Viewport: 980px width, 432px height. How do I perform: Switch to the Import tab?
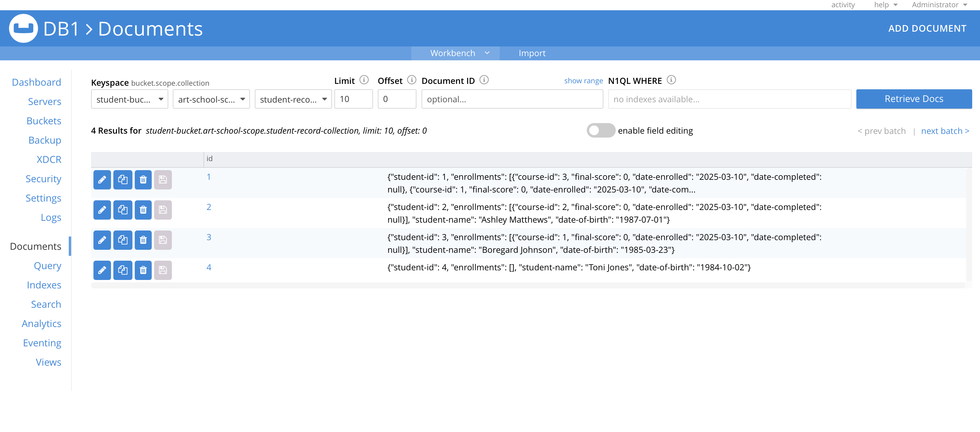(532, 53)
